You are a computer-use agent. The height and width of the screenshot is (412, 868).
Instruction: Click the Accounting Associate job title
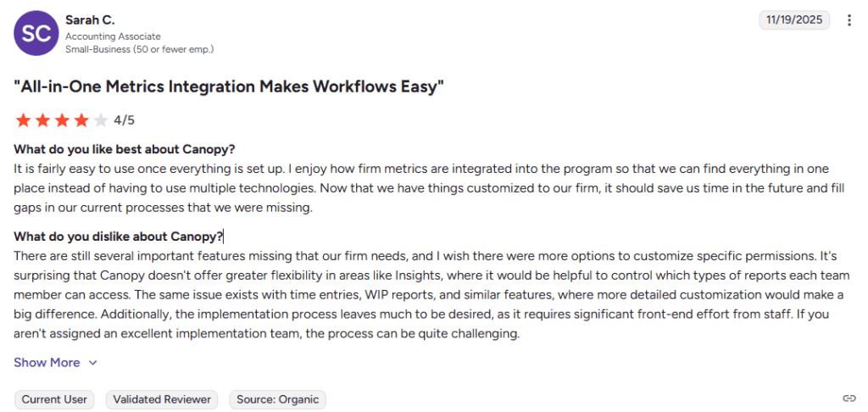[113, 36]
